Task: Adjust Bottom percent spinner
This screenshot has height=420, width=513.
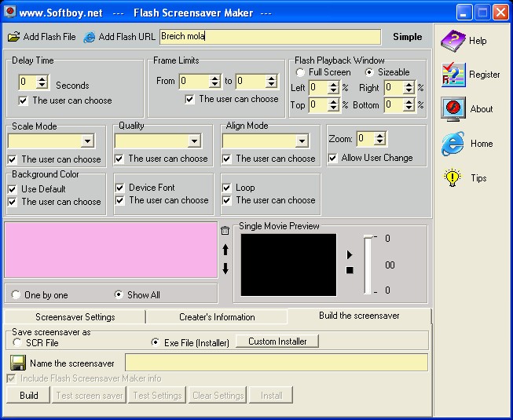Action: point(409,105)
